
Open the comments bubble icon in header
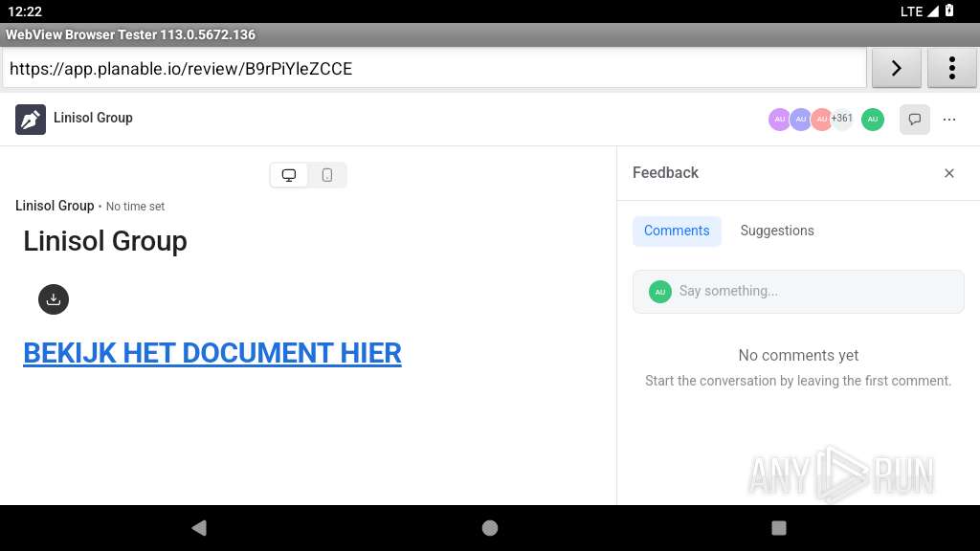point(914,120)
